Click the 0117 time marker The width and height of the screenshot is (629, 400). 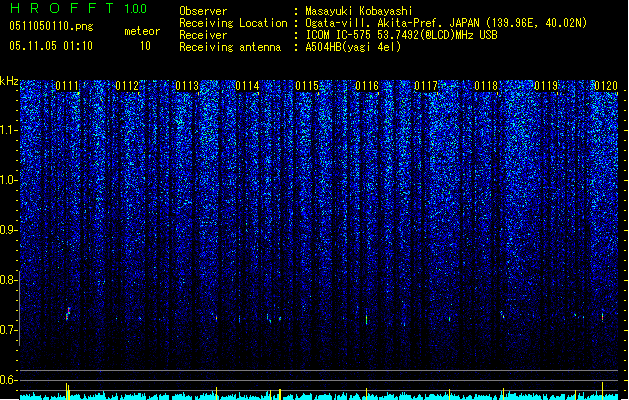(x=426, y=86)
